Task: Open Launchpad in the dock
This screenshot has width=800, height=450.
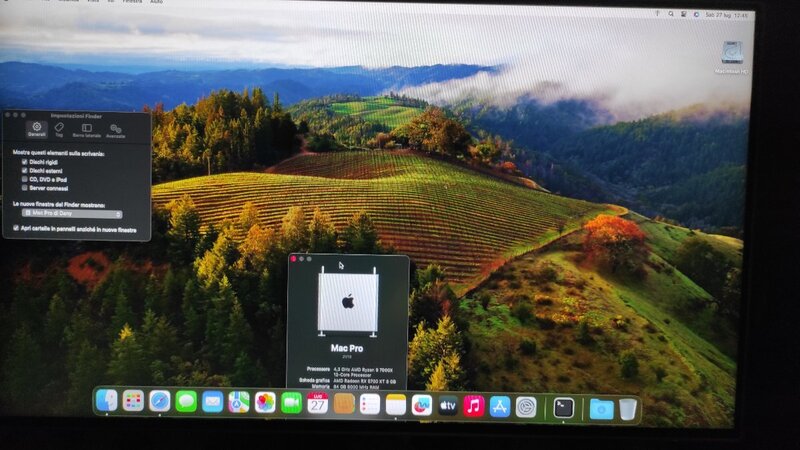Action: click(133, 402)
